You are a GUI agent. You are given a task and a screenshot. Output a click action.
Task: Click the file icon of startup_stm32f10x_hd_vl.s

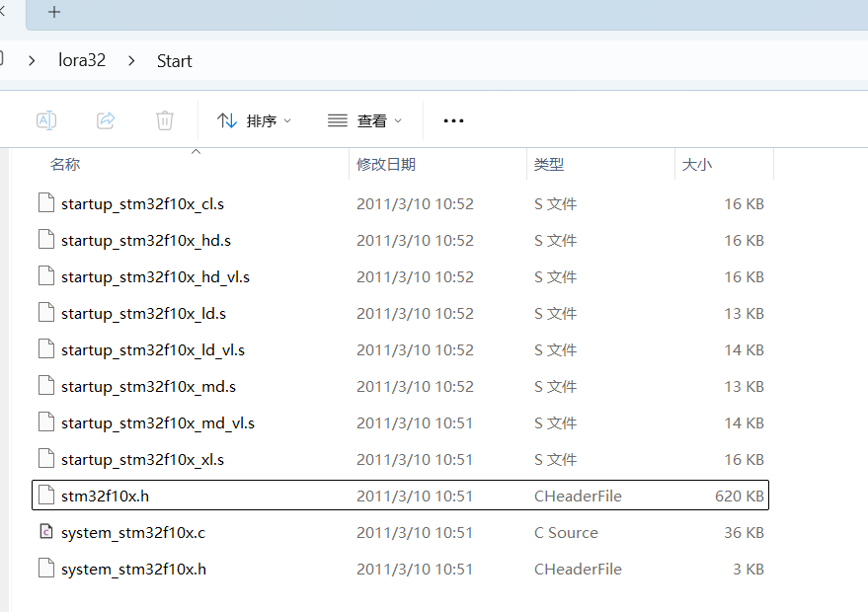(x=46, y=275)
